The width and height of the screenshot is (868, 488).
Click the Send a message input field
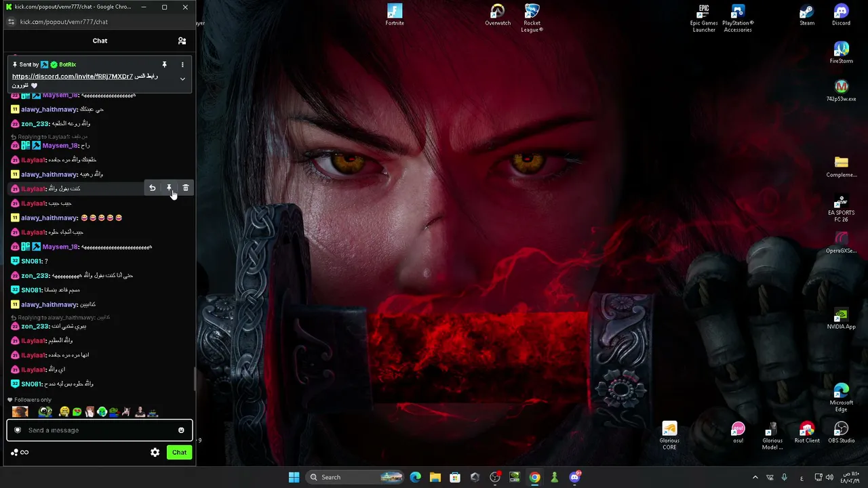pos(100,430)
